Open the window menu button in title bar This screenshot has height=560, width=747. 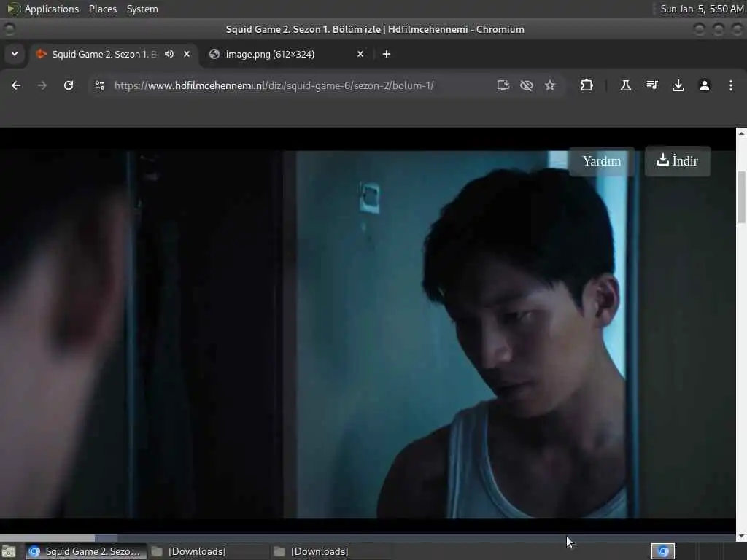9,29
